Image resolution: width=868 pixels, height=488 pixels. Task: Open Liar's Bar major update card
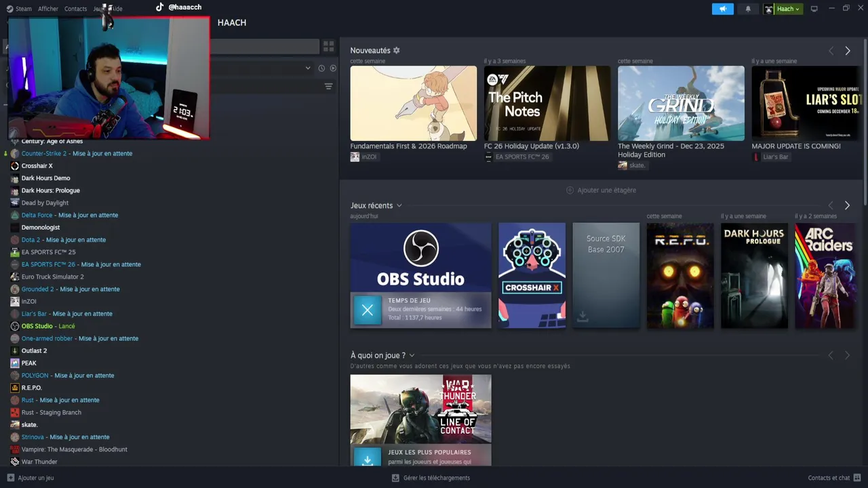click(806, 103)
